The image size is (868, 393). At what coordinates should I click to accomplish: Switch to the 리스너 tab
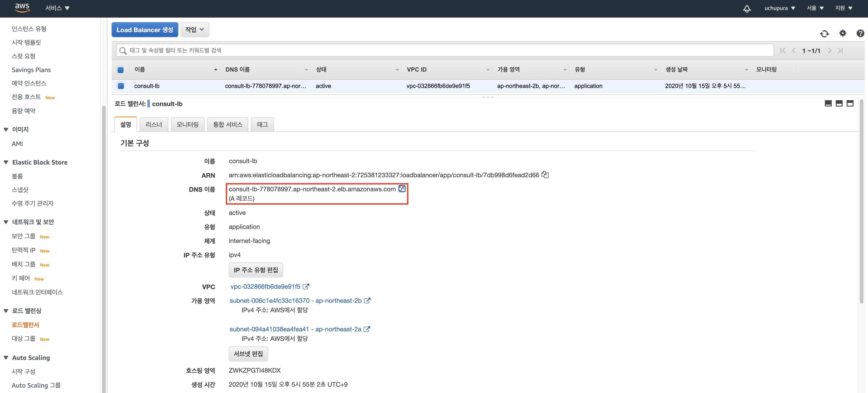(154, 125)
